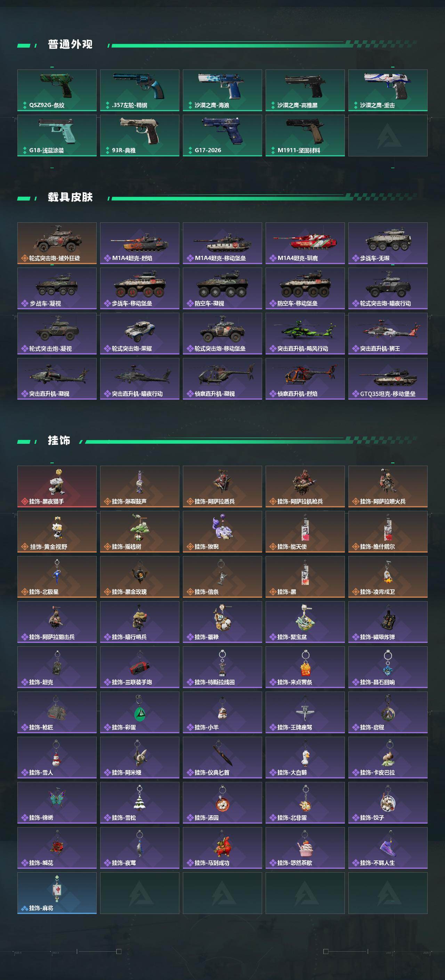
Task: Open the G18-浅蓝涂装 item
Action: coord(57,136)
